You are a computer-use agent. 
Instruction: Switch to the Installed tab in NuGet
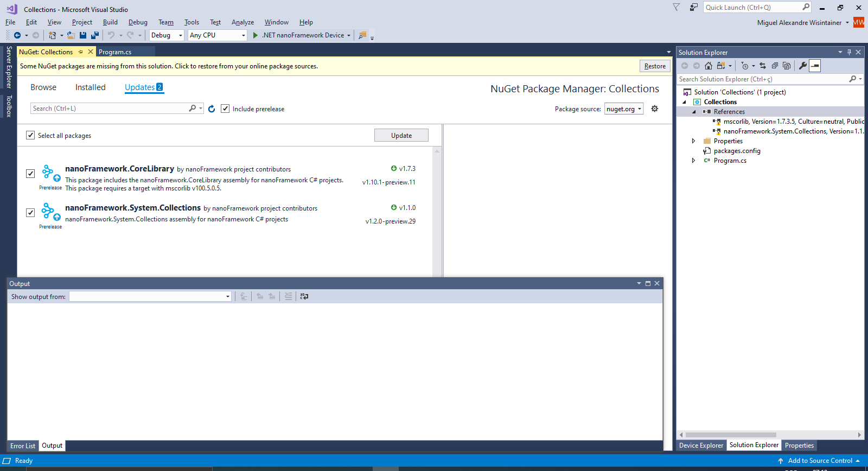click(91, 87)
